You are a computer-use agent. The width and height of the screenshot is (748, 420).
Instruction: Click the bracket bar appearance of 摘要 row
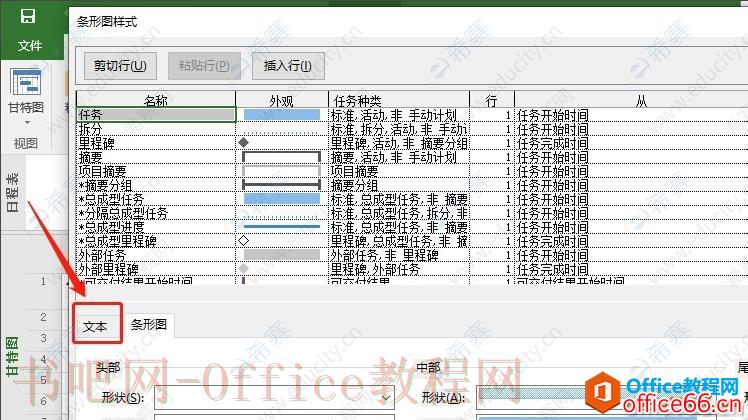tap(281, 157)
